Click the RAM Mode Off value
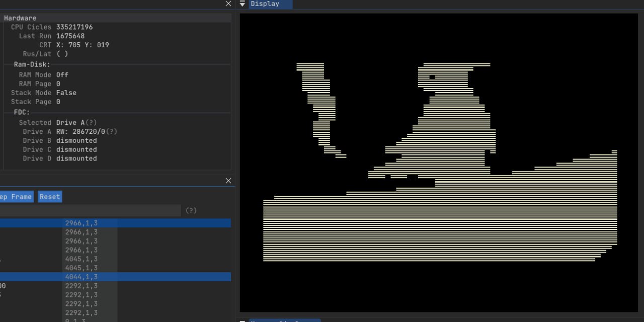This screenshot has width=644, height=322. [x=62, y=75]
